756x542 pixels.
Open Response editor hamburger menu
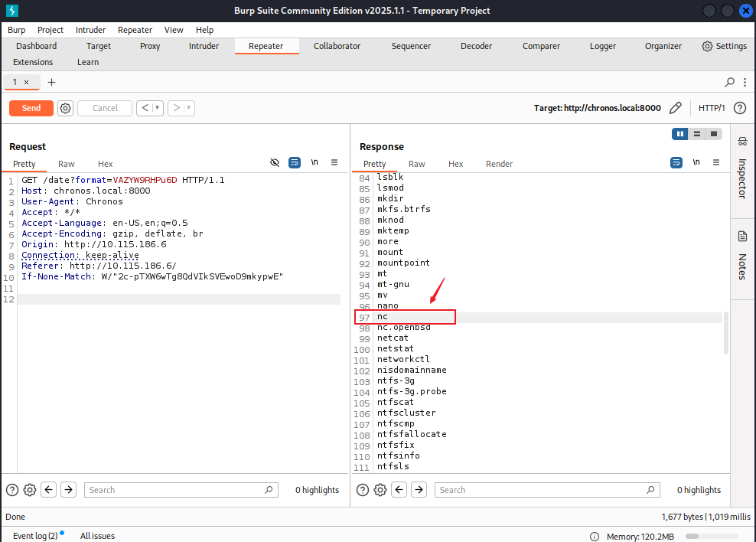[x=716, y=162]
